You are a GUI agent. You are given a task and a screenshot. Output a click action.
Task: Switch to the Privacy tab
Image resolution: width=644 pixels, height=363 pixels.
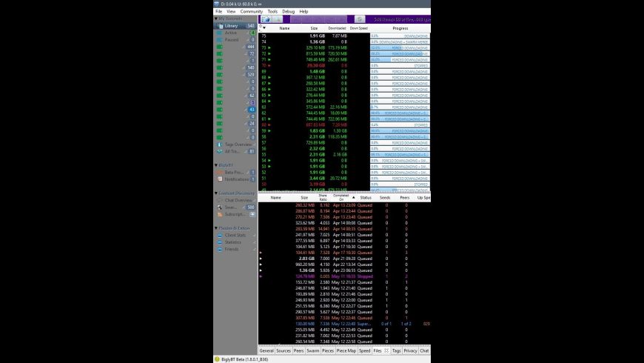pyautogui.click(x=410, y=350)
